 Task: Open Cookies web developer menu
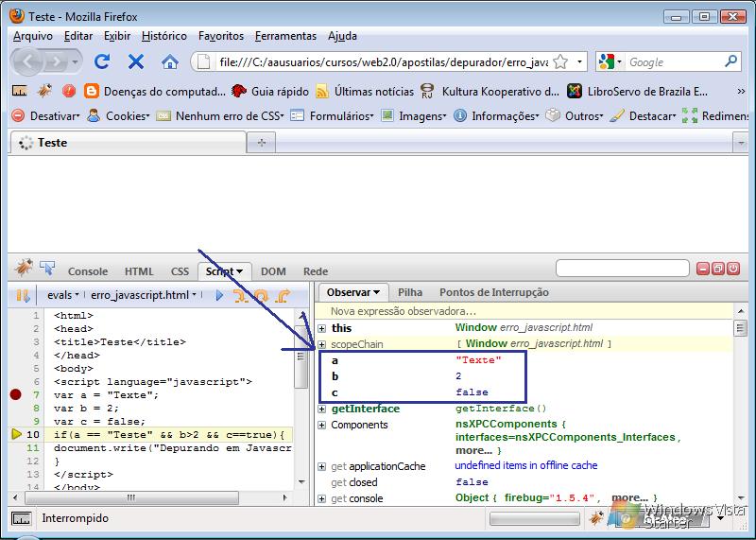tap(119, 115)
